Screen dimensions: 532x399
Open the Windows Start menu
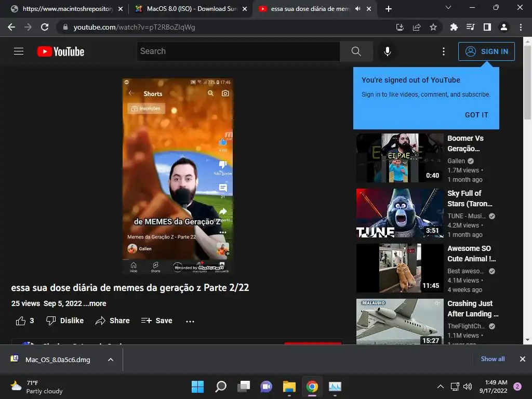198,387
